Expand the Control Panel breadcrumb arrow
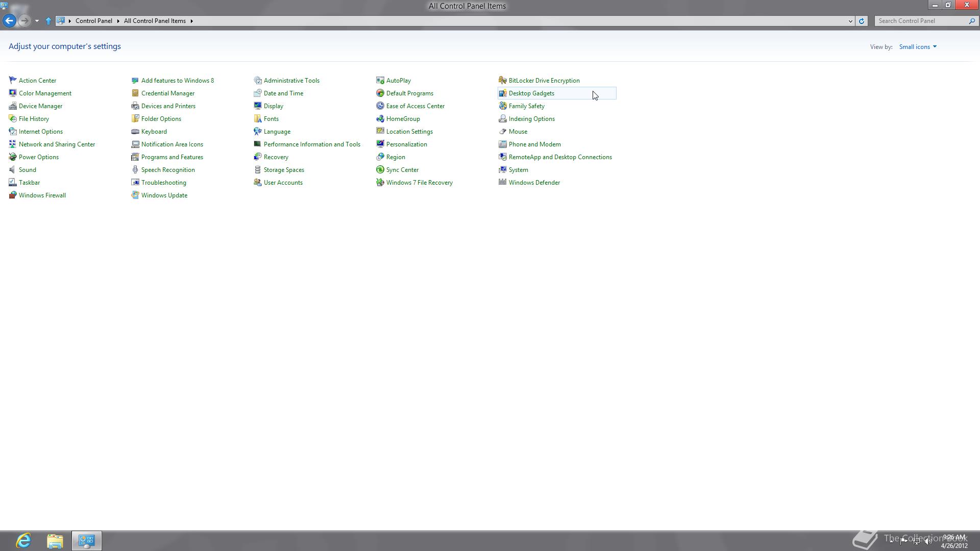This screenshot has width=980, height=551. [x=118, y=21]
